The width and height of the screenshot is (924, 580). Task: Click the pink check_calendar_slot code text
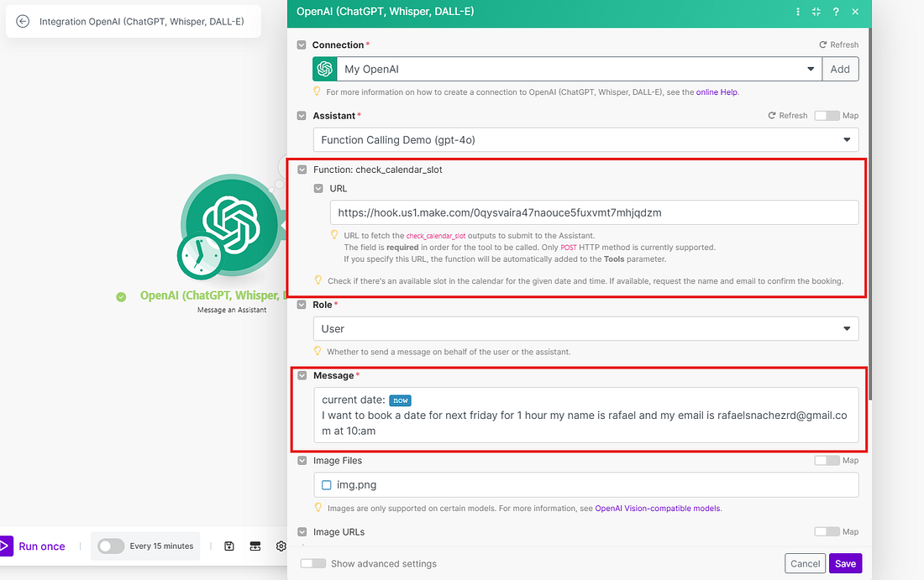tap(435, 236)
